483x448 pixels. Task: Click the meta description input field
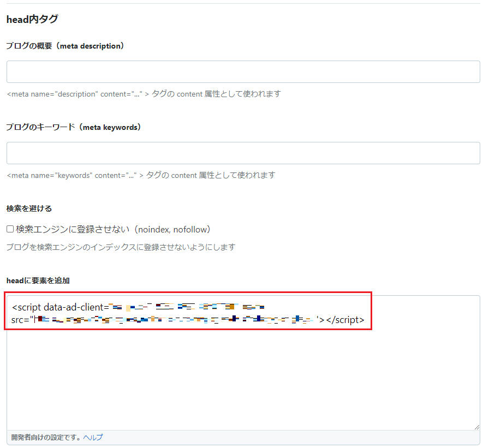click(242, 71)
